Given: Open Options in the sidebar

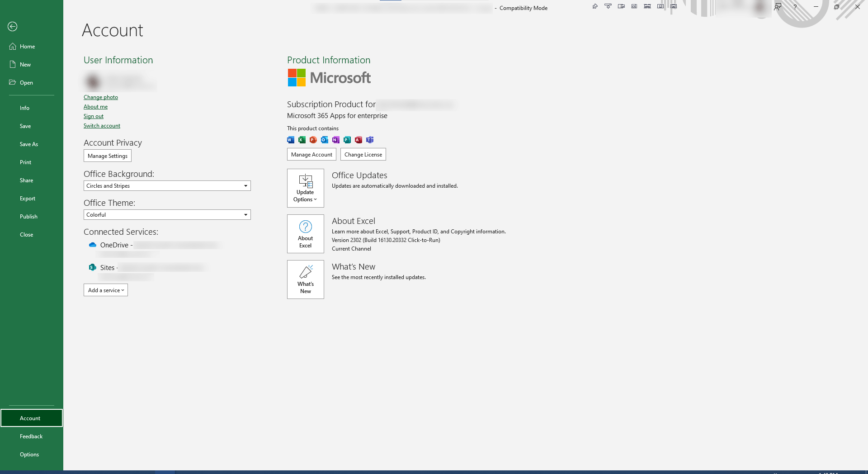Looking at the screenshot, I should point(32,455).
